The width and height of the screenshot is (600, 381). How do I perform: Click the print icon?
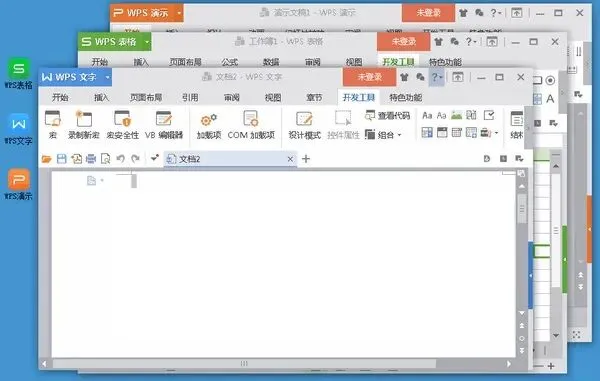[91, 159]
